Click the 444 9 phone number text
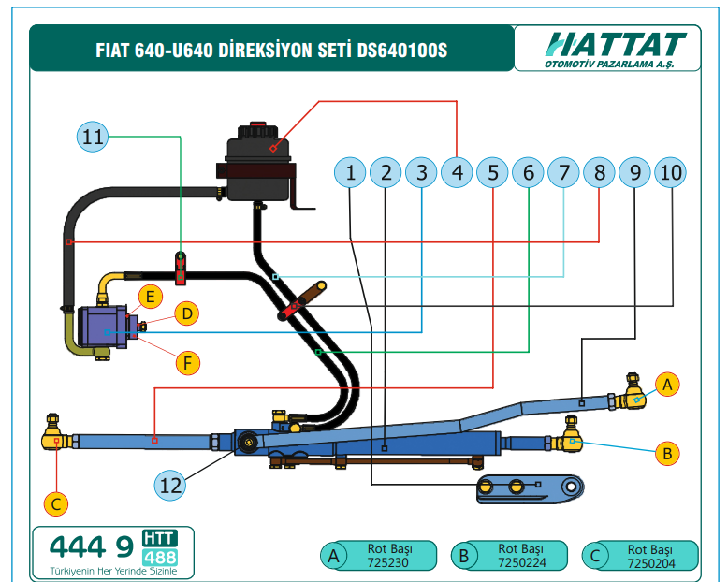728x582 pixels. tap(91, 546)
